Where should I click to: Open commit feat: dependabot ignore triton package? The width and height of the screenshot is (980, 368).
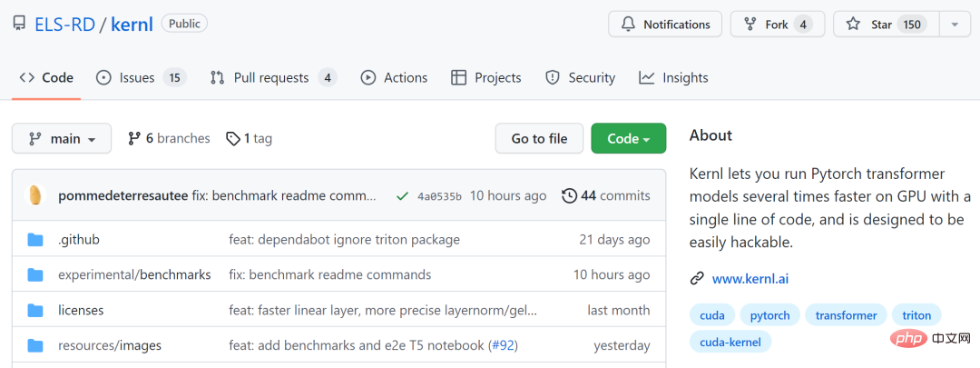tap(345, 240)
